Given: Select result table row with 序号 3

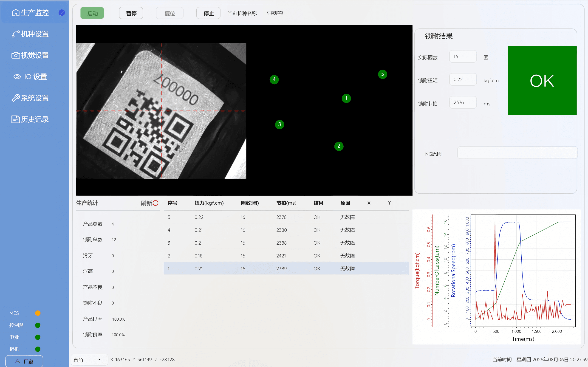Looking at the screenshot, I should (x=286, y=243).
